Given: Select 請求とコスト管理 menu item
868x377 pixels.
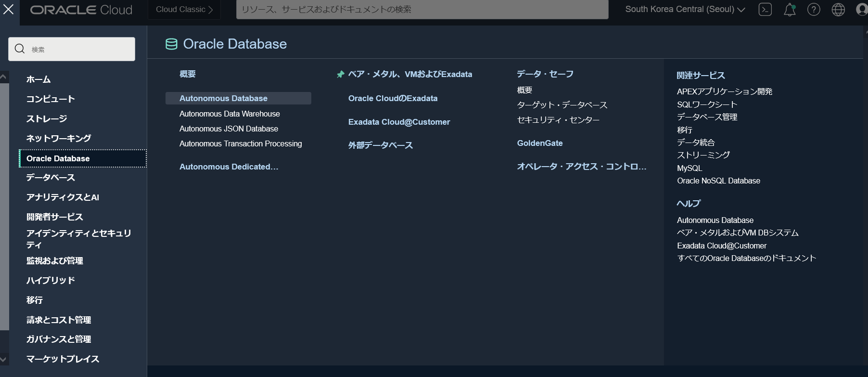Looking at the screenshot, I should point(59,320).
